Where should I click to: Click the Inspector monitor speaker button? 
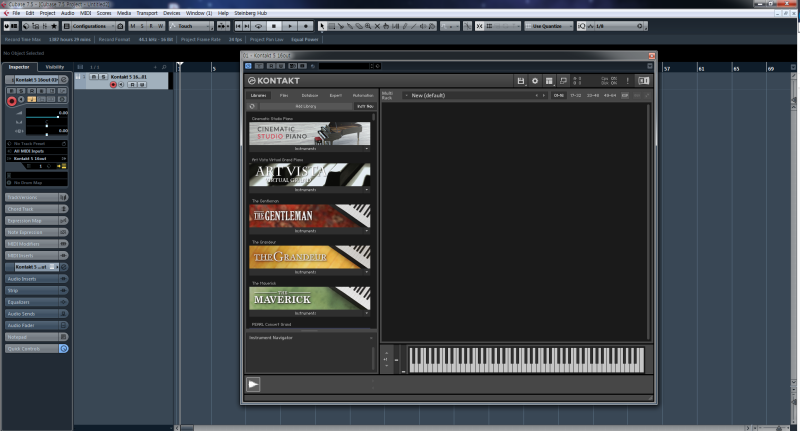pos(21,99)
